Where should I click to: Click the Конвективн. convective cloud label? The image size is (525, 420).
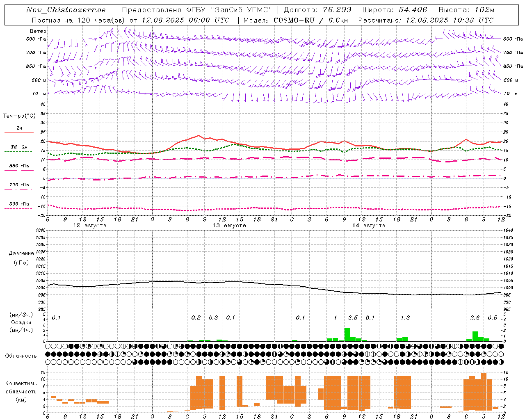(21, 383)
